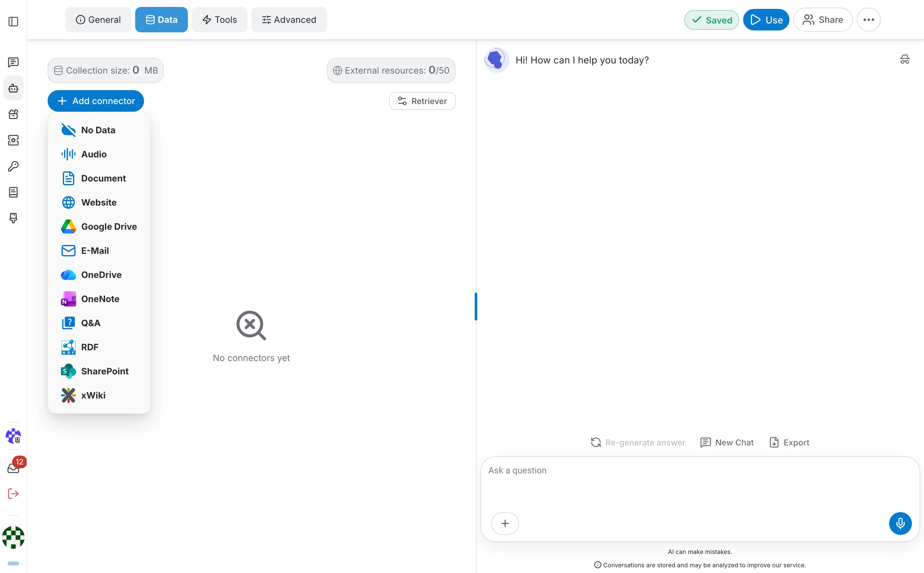This screenshot has width=924, height=573.
Task: Open the Advanced tab
Action: click(289, 20)
